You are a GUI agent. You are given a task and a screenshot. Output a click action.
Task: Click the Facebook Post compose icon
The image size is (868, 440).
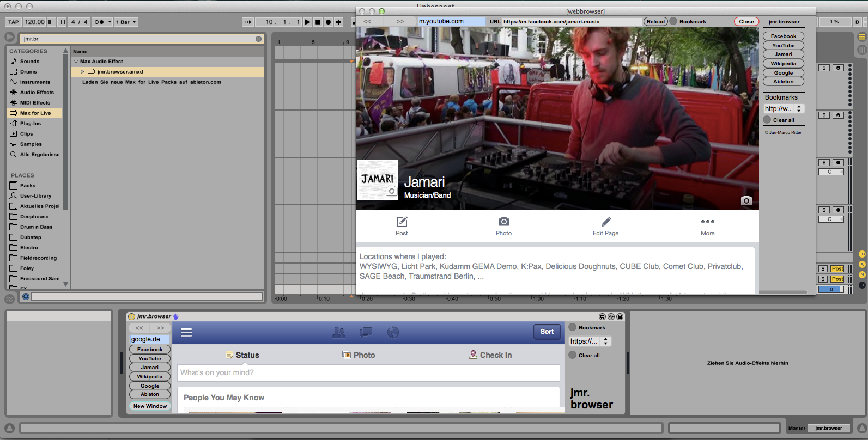[402, 222]
